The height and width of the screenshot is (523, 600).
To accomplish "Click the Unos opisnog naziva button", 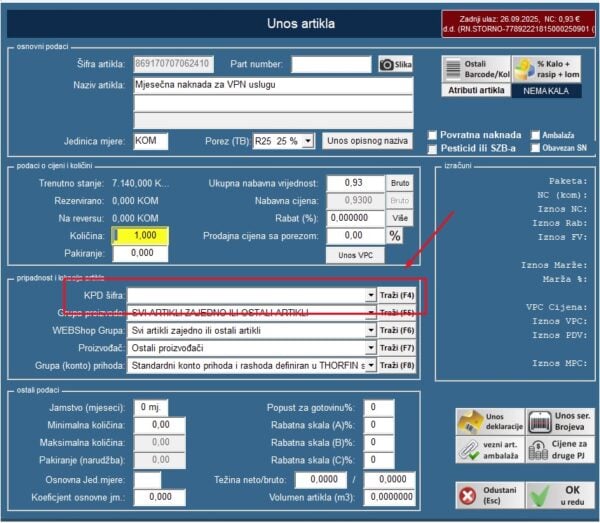I will (x=368, y=141).
